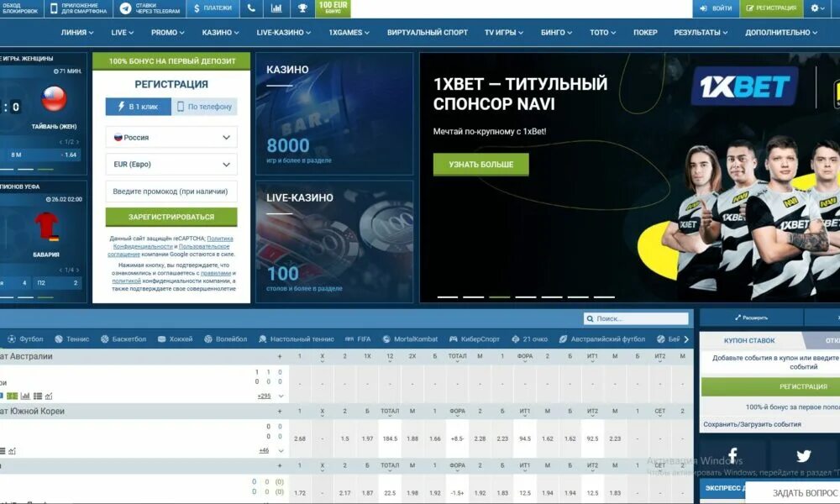Expand the +46 markets for South Korea match
Viewport: 840px width, 504px height.
click(264, 450)
